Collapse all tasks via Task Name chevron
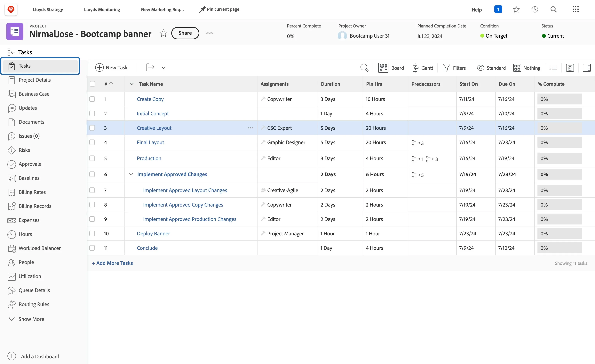The height and width of the screenshot is (364, 595). [x=132, y=84]
